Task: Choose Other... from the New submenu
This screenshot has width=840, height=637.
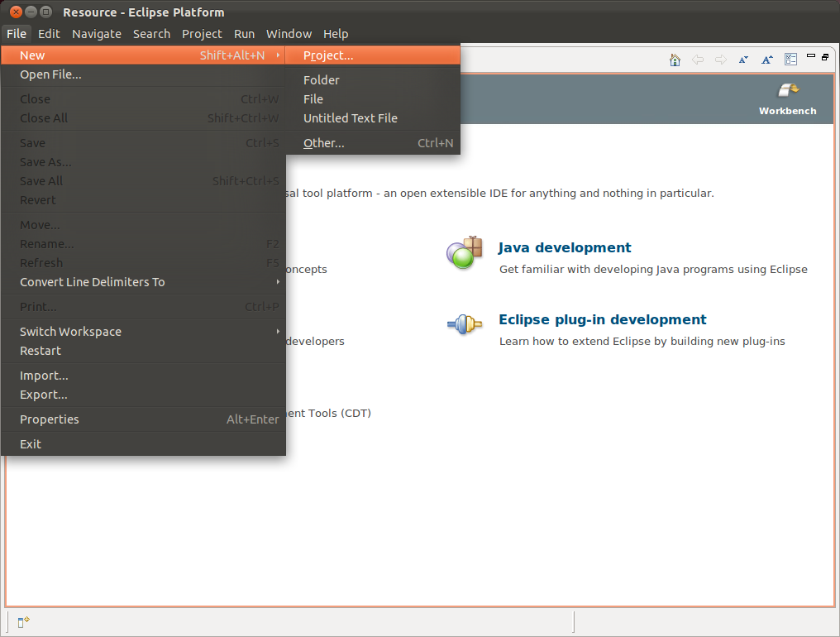Action: coord(373,143)
